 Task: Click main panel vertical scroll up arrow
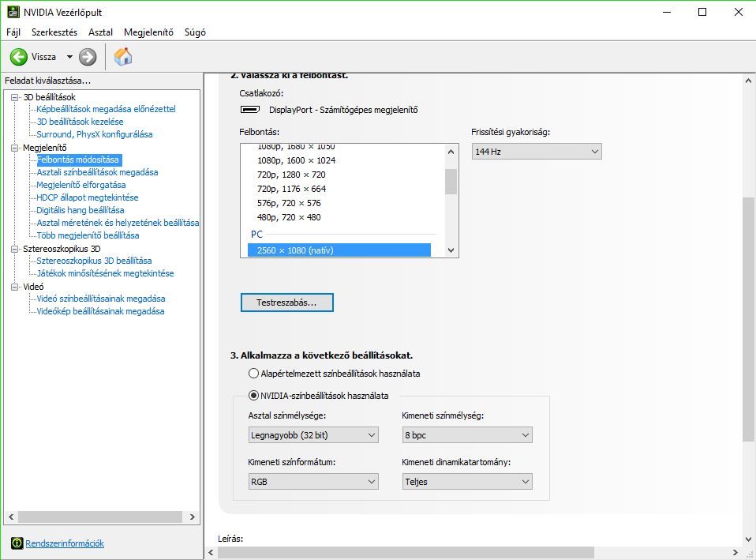(748, 81)
